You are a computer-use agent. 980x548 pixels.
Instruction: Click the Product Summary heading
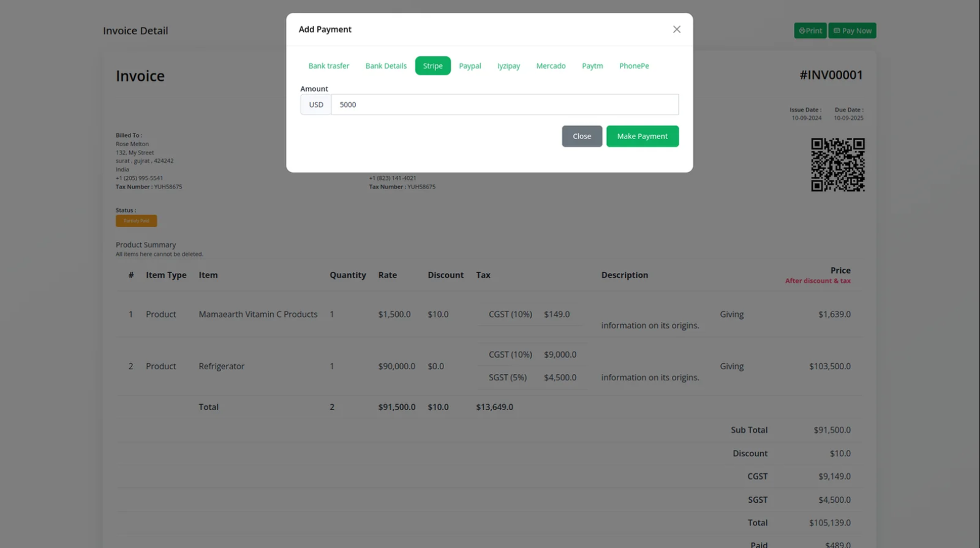click(146, 244)
